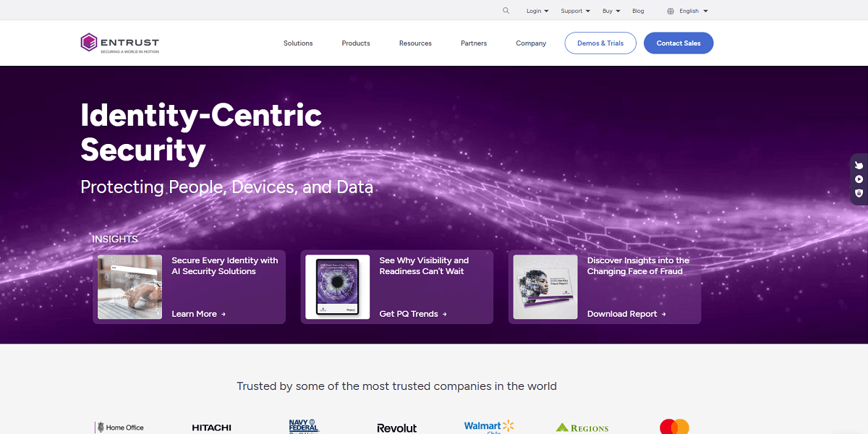Click the shield lock icon in side panel
Viewport: 868px width, 434px height.
[859, 193]
